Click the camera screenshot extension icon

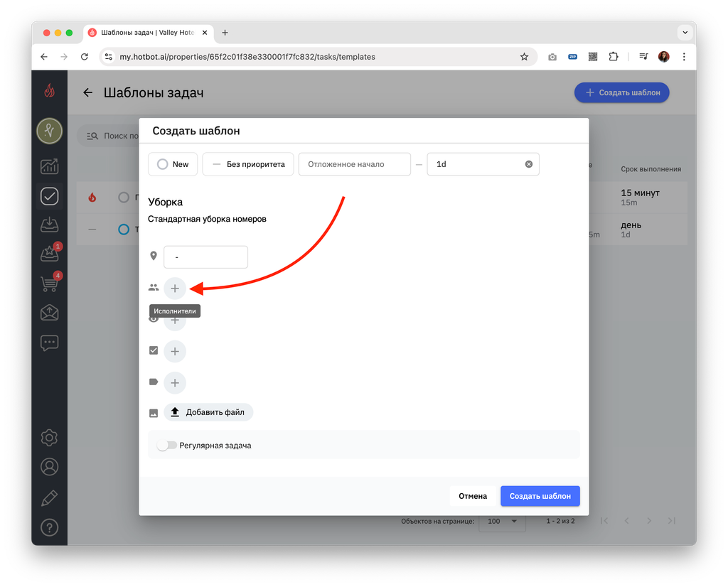552,57
